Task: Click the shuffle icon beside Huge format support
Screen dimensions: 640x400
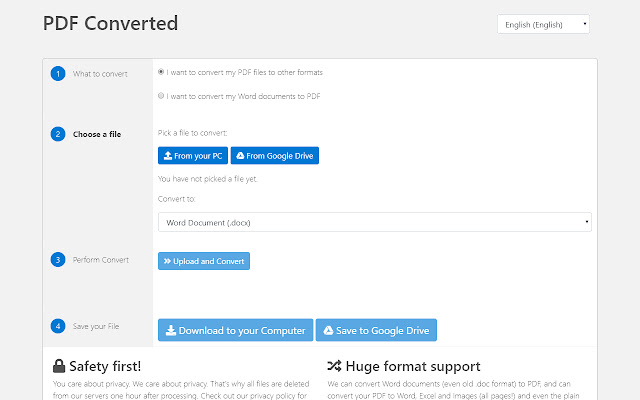Action: pos(334,366)
